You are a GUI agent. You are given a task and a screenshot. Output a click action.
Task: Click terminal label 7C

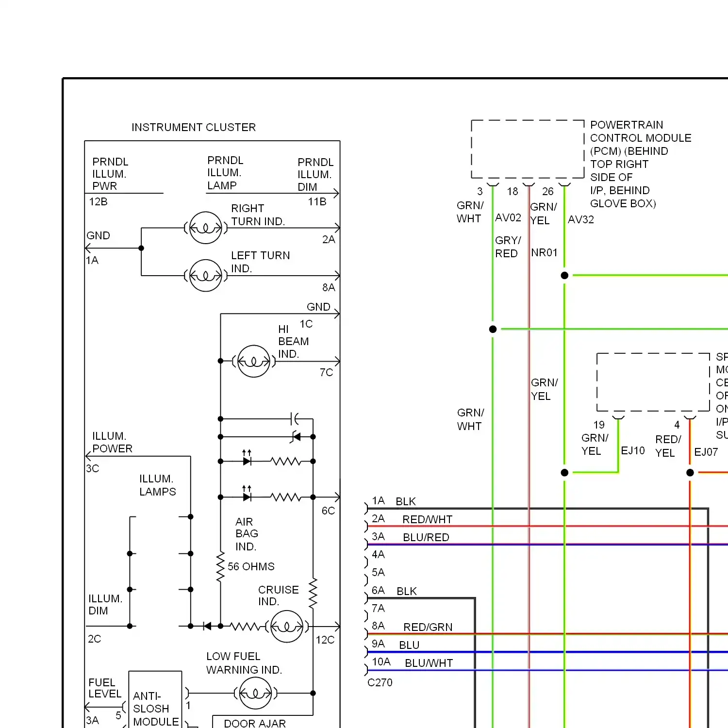[x=326, y=372]
